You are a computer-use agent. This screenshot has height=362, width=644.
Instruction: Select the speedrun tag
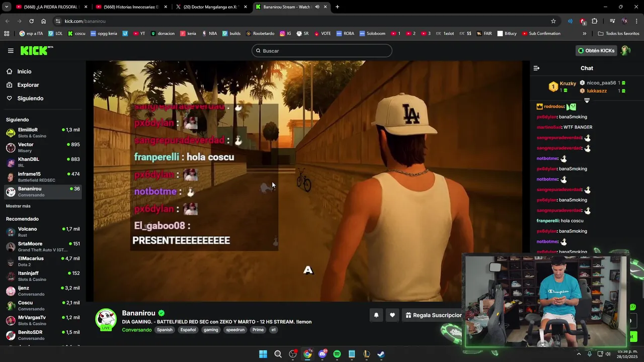235,330
